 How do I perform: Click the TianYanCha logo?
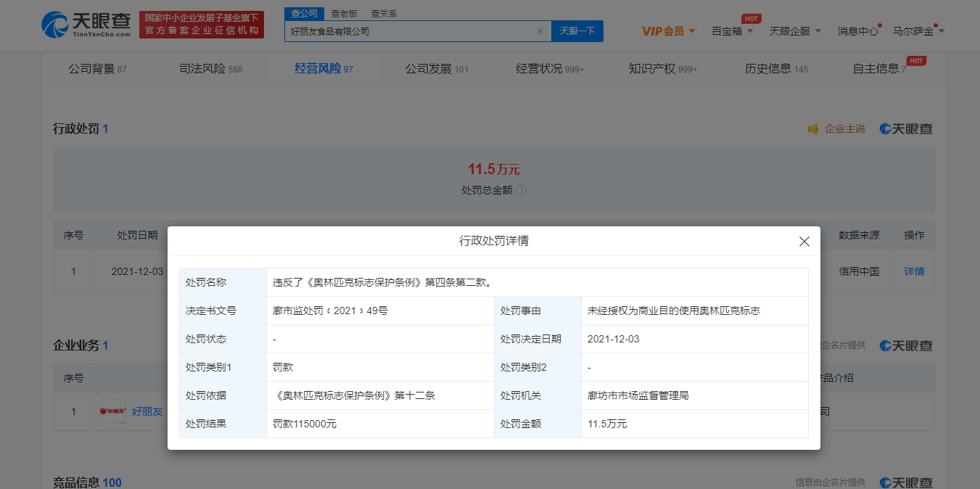[x=86, y=24]
